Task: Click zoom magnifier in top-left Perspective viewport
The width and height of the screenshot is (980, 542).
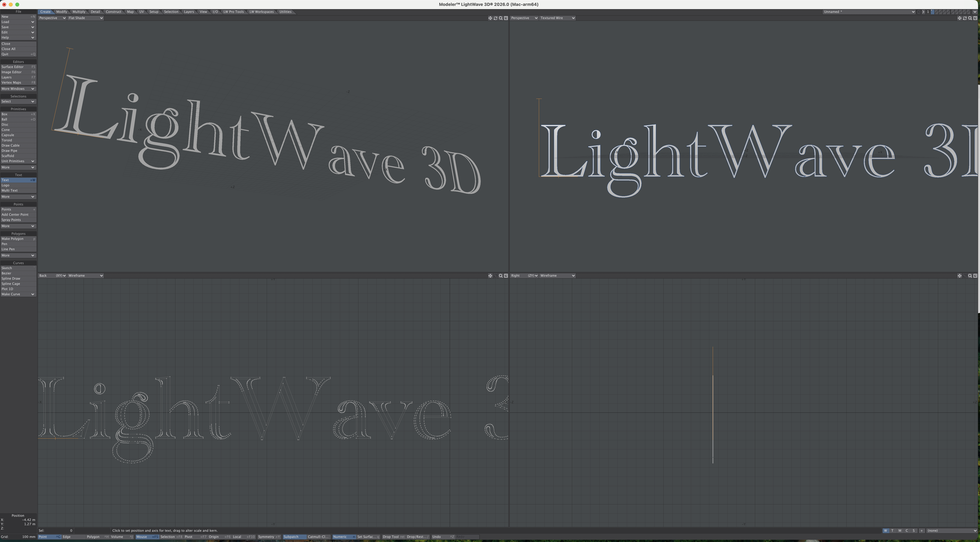Action: coord(501,18)
